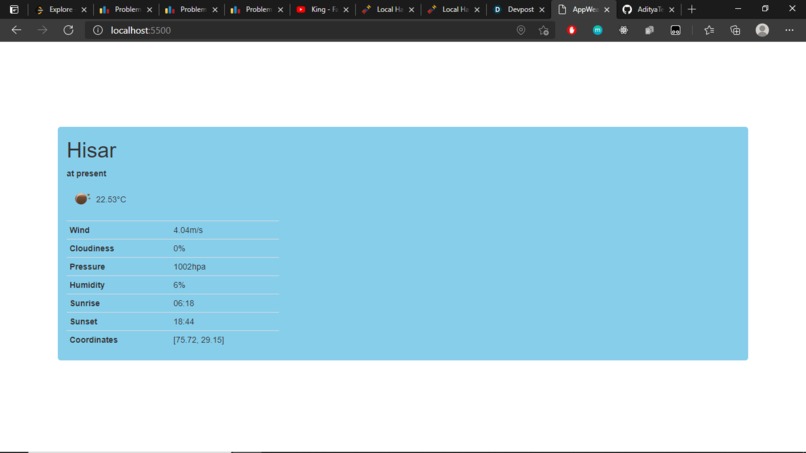This screenshot has height=453, width=806.
Task: Click the Sunset row label
Action: pyautogui.click(x=83, y=321)
